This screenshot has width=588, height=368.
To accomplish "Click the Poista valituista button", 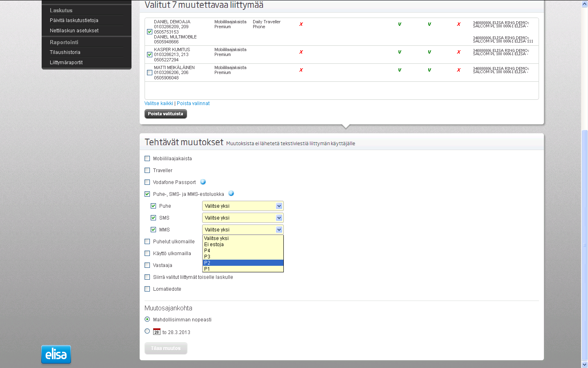I will [166, 114].
